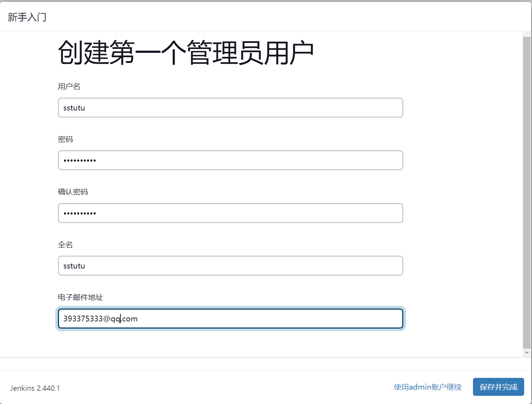This screenshot has width=532, height=404.
Task: Select the 确认密码 label
Action: tap(73, 192)
